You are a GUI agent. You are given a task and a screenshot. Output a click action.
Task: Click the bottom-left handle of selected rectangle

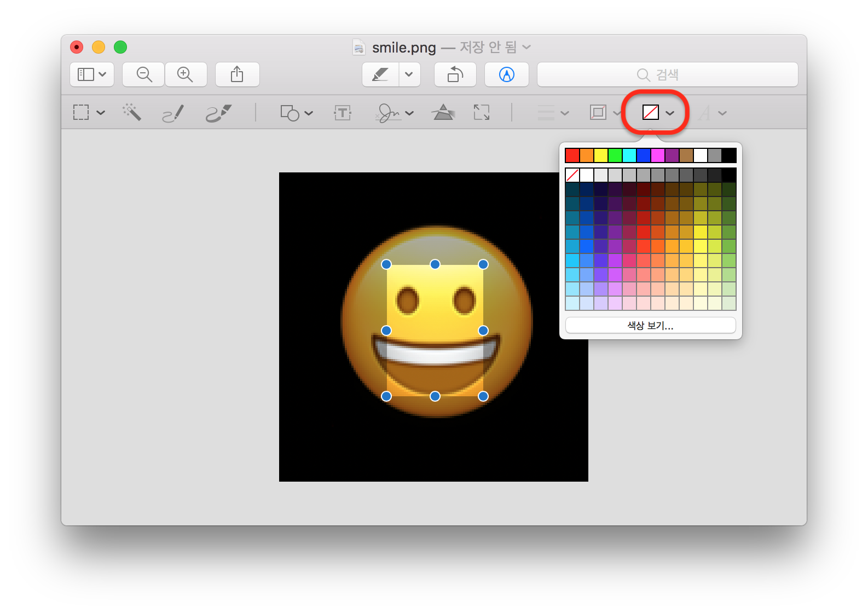click(386, 396)
